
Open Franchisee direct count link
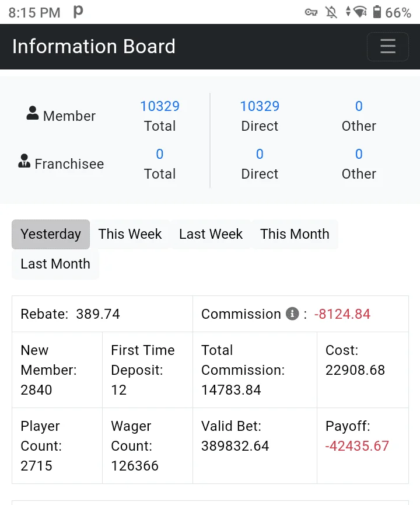(260, 154)
